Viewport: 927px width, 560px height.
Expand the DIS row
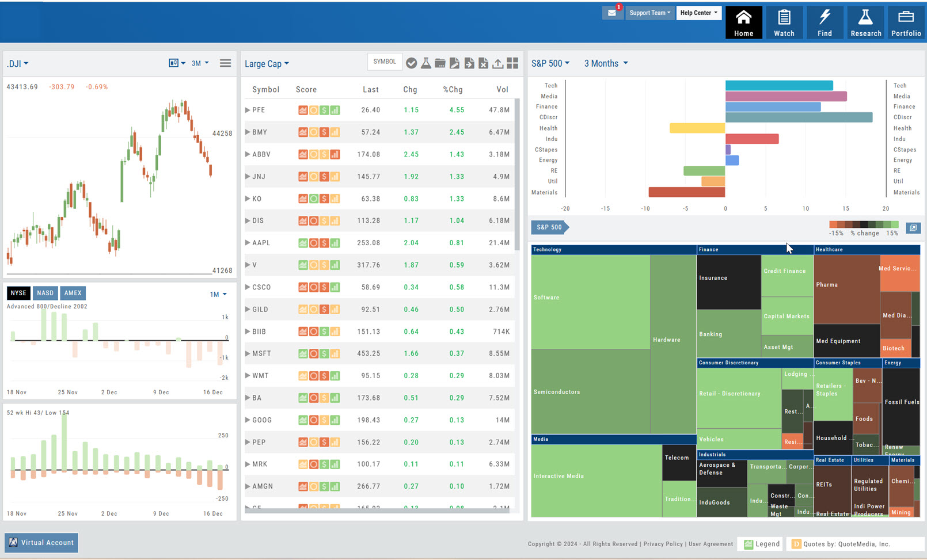(248, 220)
